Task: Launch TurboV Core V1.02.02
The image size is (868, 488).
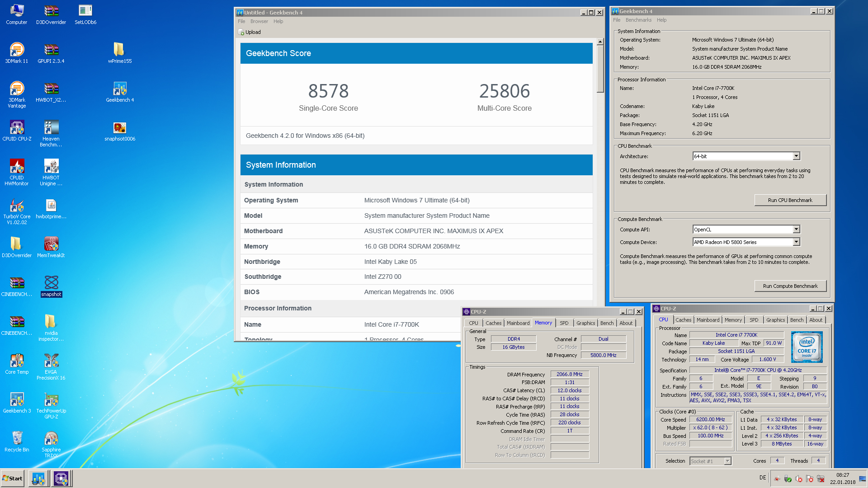Action: 17,211
